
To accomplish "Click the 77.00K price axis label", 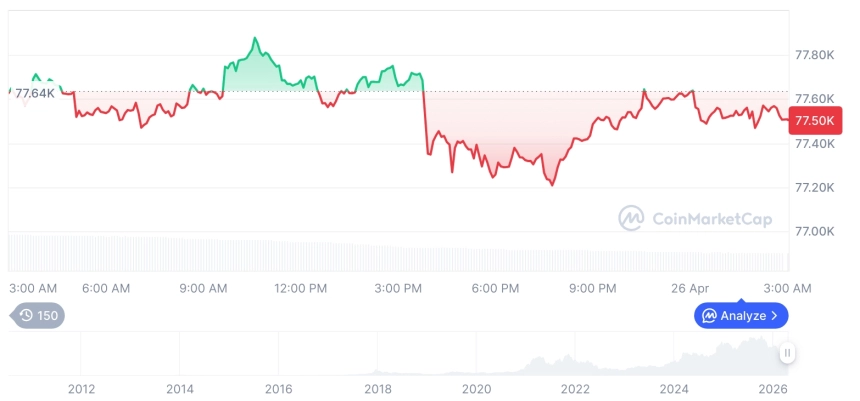I will (x=814, y=231).
